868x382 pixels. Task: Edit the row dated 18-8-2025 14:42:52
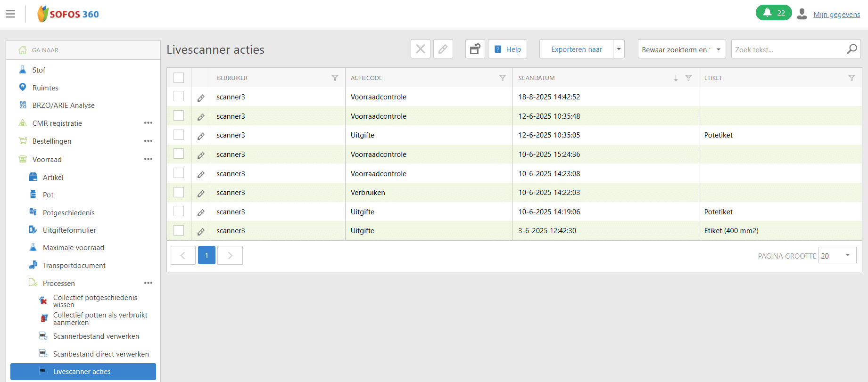coord(201,98)
